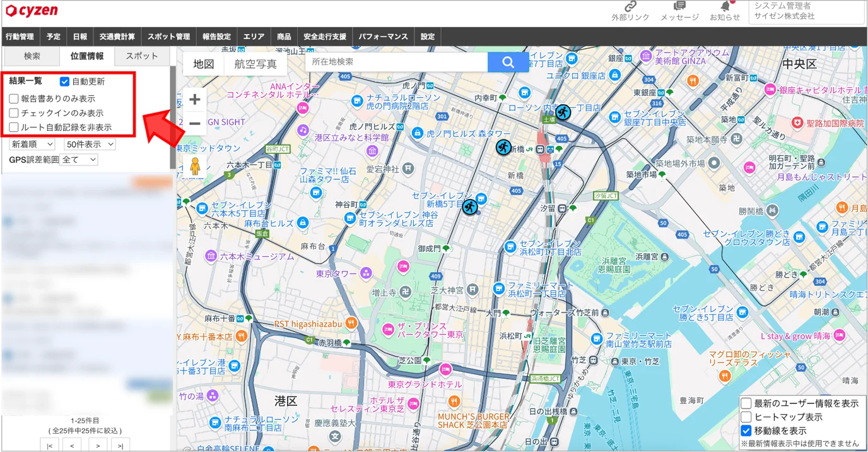Viewport: 868px width, 452px height.
Task: Click the runner marker near 土橋
Action: (563, 112)
